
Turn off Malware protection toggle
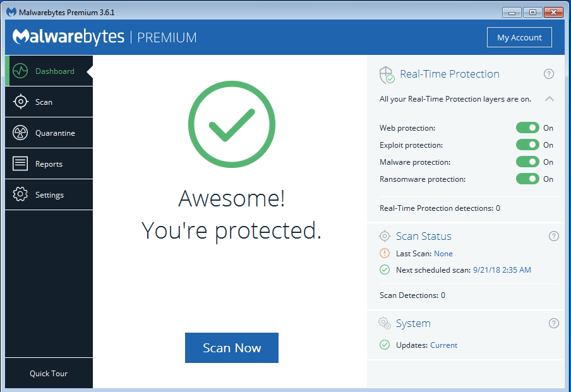pos(527,162)
